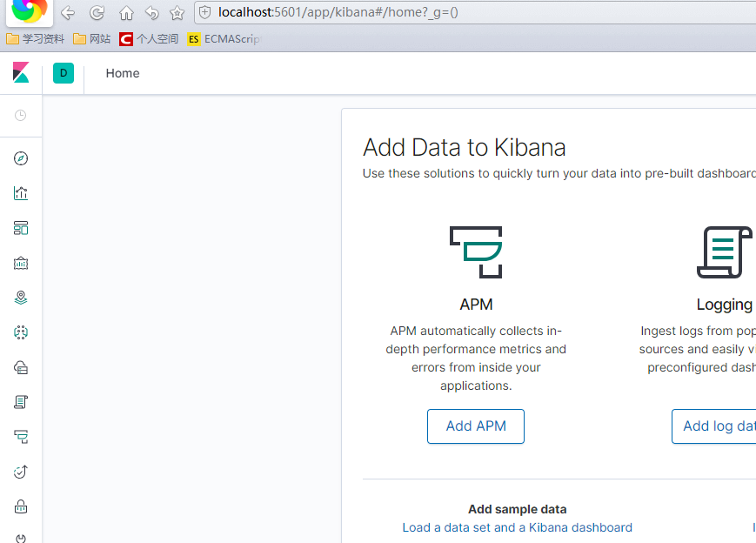
Task: Click the Kibana logo icon
Action: 21,73
